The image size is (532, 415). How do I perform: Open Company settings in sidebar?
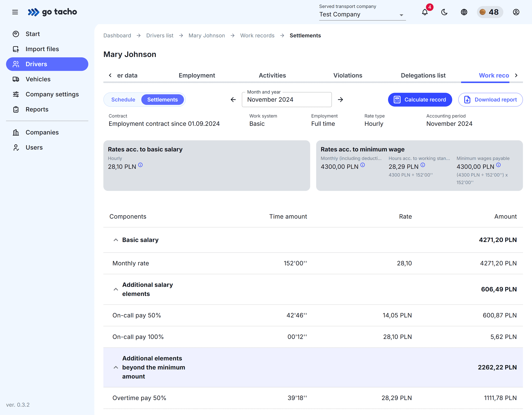coord(47,94)
